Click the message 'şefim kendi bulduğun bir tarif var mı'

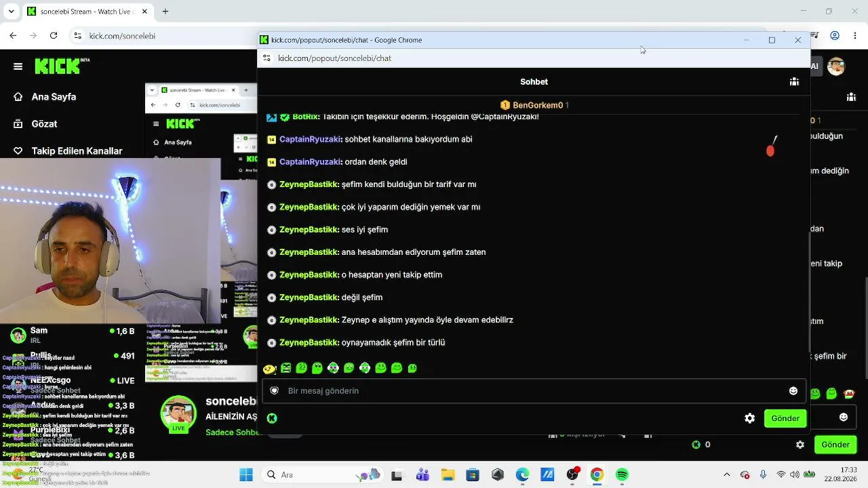tap(409, 184)
